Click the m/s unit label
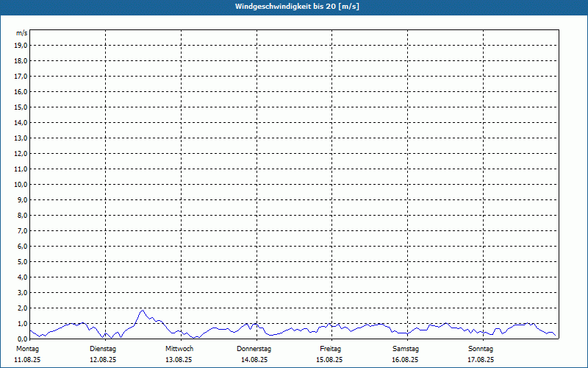This screenshot has height=368, width=588. (x=22, y=33)
